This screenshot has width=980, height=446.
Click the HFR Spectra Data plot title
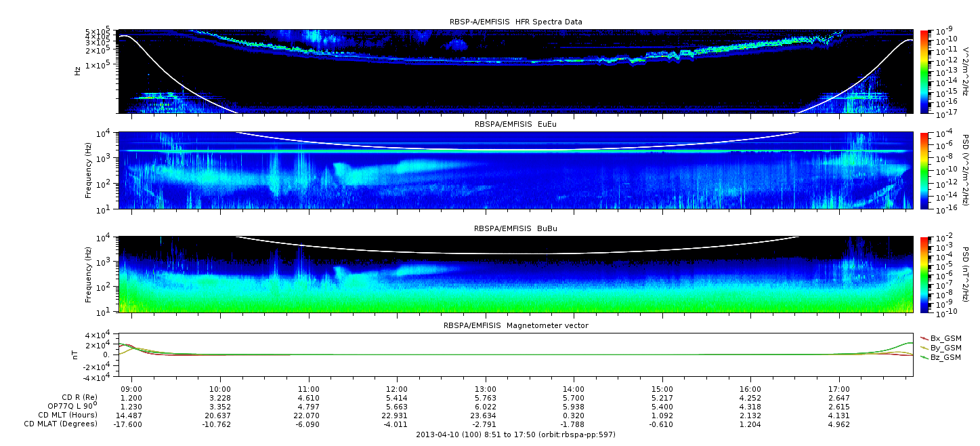[x=515, y=22]
